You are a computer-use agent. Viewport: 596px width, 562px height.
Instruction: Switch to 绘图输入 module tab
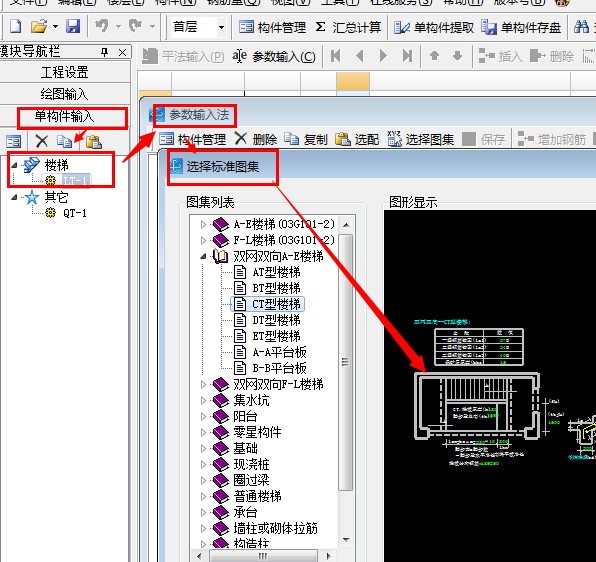point(65,94)
